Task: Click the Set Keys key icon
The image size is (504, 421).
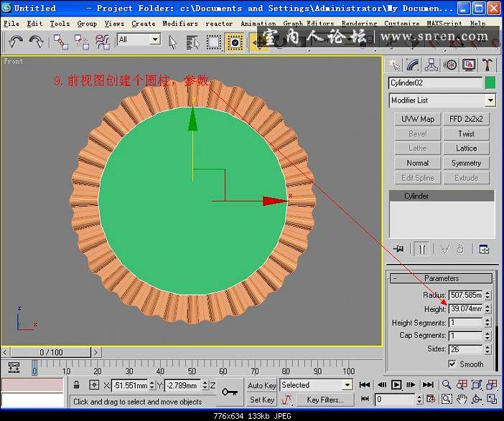Action: [x=229, y=392]
